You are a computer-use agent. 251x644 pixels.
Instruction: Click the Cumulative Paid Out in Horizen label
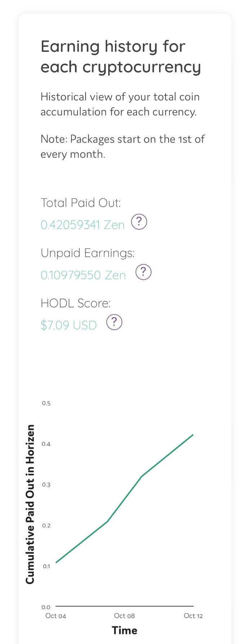point(30,504)
